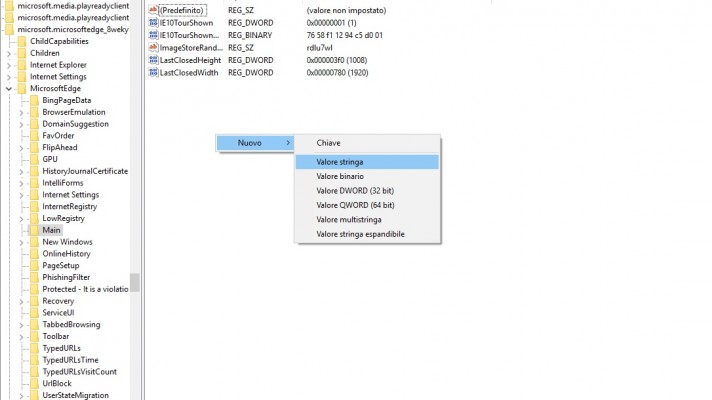The image size is (712, 400).
Task: Click (valore non impostato) data cell
Action: click(346, 10)
